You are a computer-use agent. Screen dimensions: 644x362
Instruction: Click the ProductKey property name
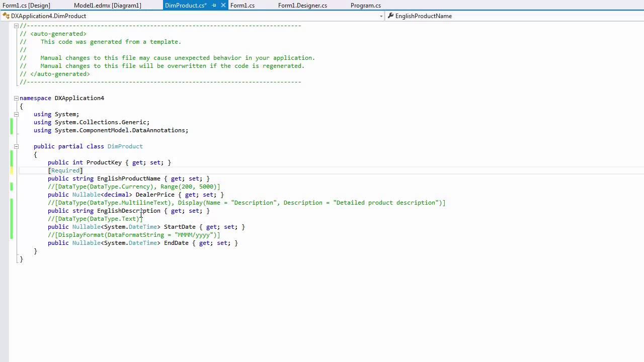[104, 162]
